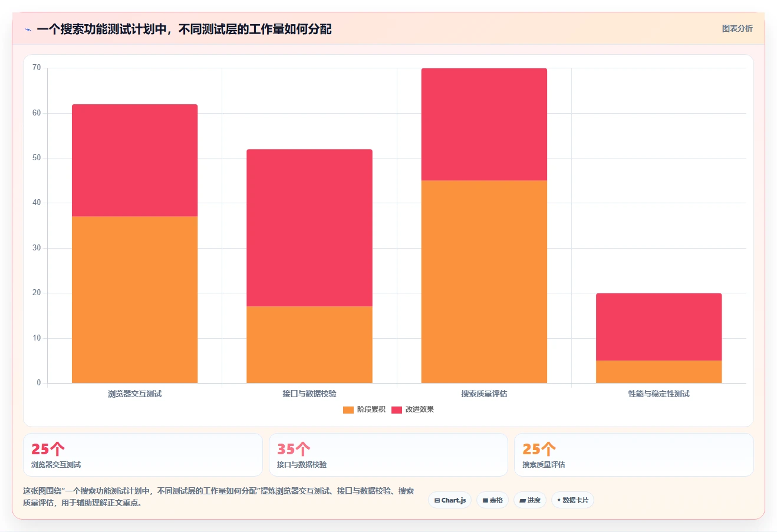The width and height of the screenshot is (777, 532).
Task: Select the chart title about 搜索功能测试计划
Action: point(184,29)
